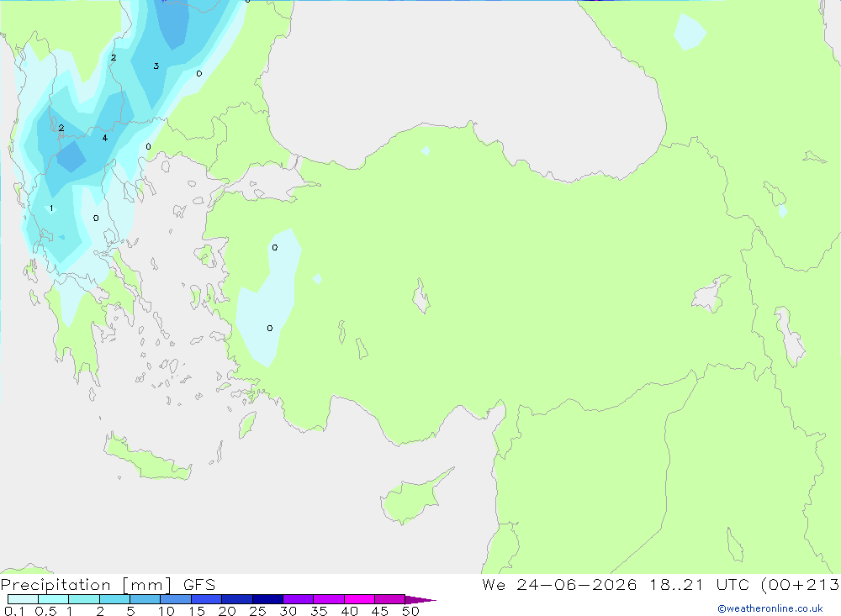Click the '50' legend value

410,611
